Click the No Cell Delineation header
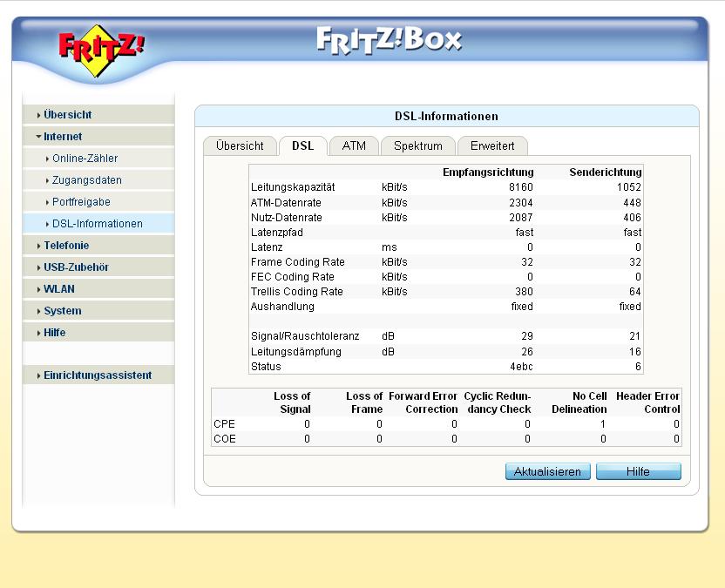Image resolution: width=725 pixels, height=588 pixels. pyautogui.click(x=579, y=402)
